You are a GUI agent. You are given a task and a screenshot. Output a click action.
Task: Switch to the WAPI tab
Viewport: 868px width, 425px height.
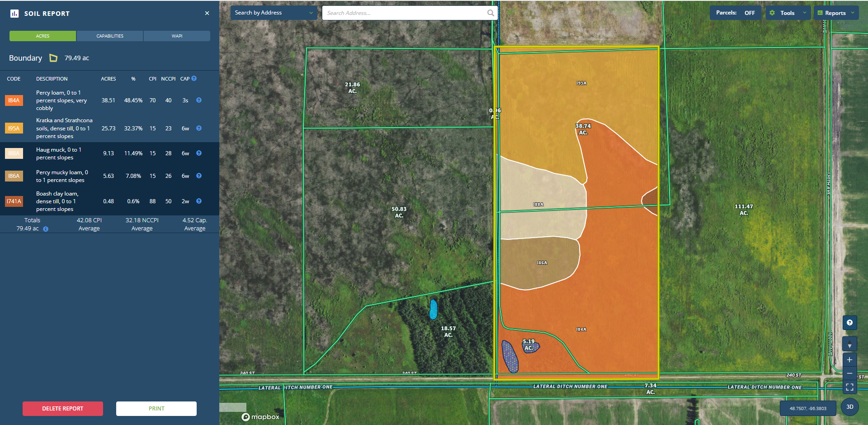pos(177,36)
